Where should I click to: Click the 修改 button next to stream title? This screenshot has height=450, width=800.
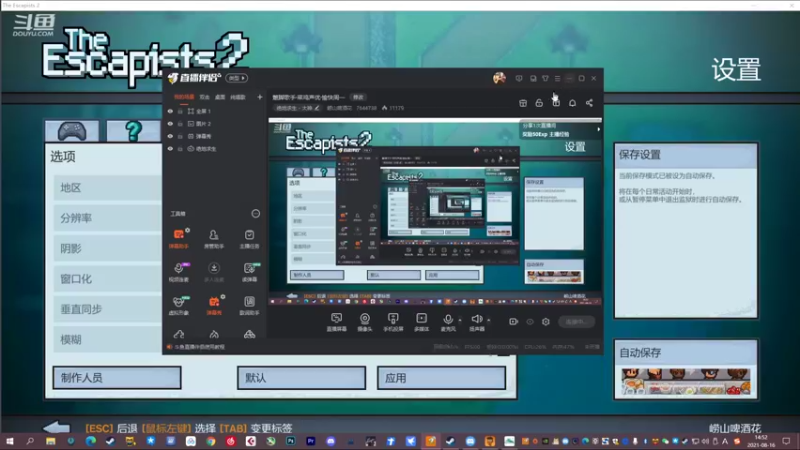pyautogui.click(x=358, y=97)
